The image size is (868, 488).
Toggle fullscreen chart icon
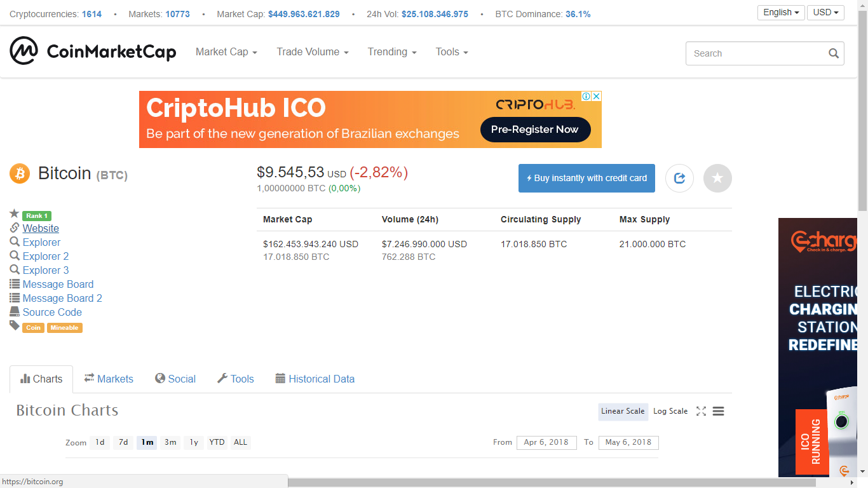tap(701, 411)
